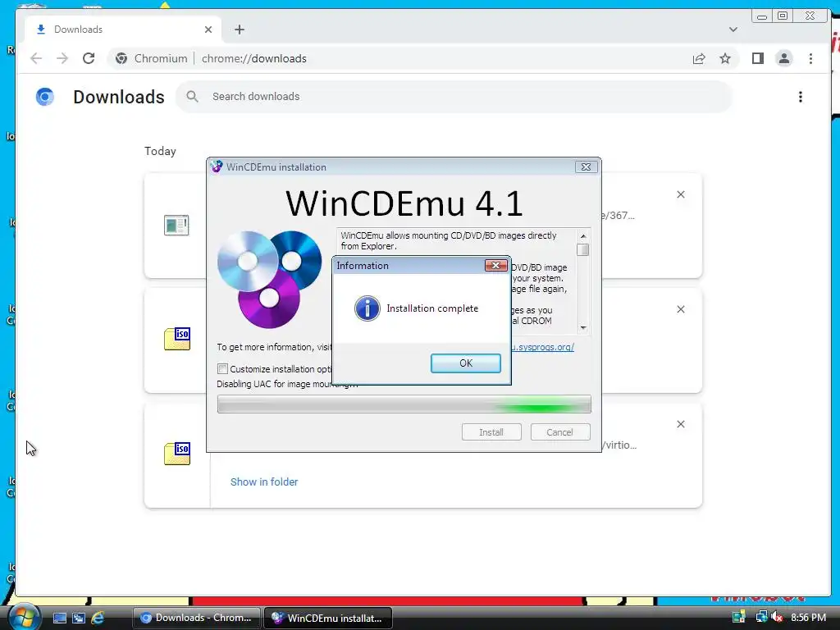Confirm Installation complete with OK button
The height and width of the screenshot is (630, 840).
tap(466, 363)
